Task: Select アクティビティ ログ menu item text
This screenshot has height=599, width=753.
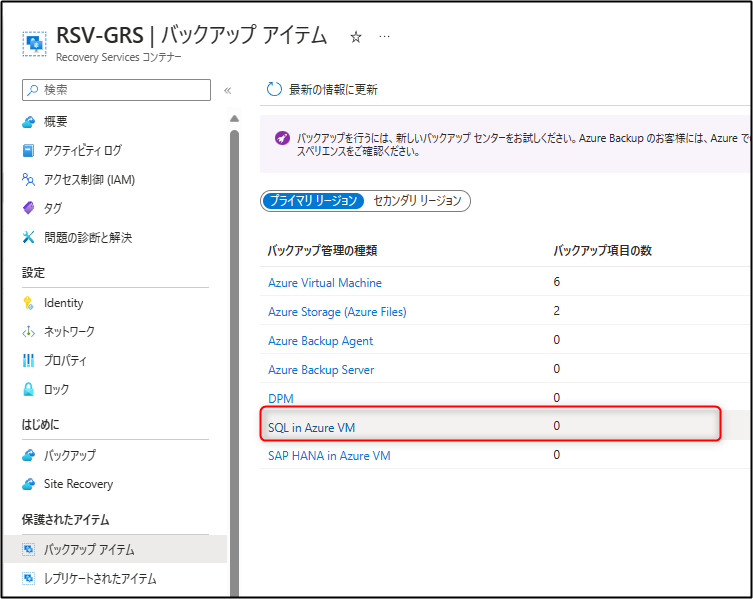Action: [83, 151]
